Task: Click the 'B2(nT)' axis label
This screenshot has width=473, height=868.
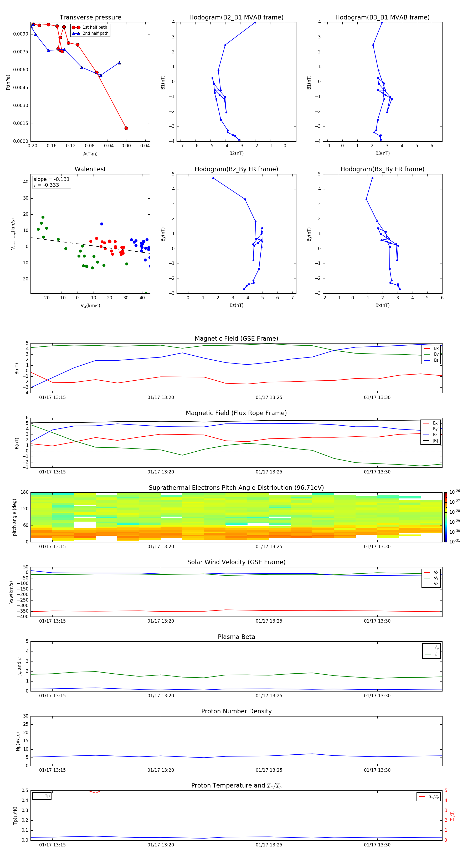Action: tap(236, 153)
